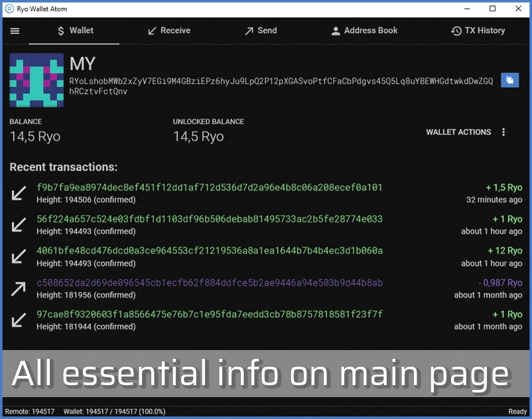Viewport: 532px width, 419px height.
Task: Click the +12 Ryo amount
Action: pos(505,251)
